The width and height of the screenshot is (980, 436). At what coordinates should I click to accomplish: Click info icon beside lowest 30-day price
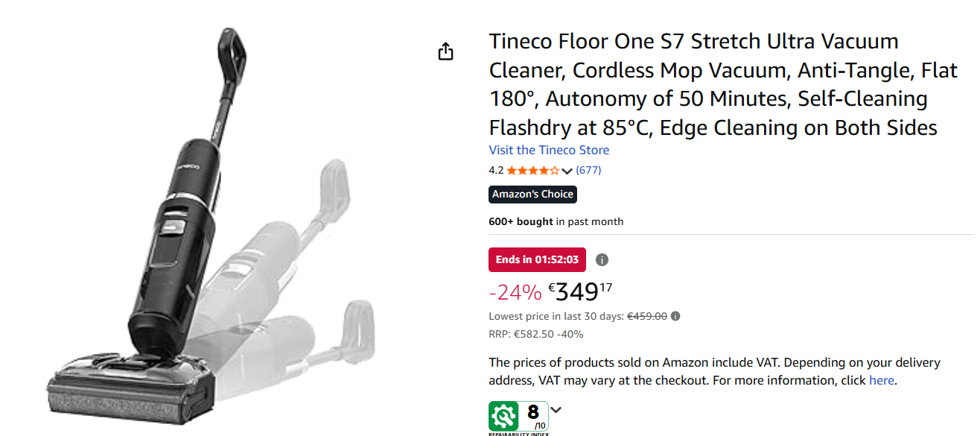point(675,316)
